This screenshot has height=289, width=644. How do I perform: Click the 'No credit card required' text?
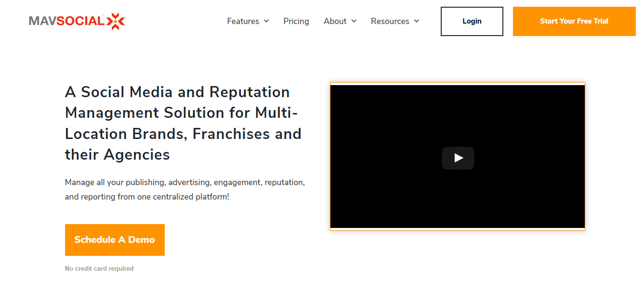pyautogui.click(x=99, y=269)
